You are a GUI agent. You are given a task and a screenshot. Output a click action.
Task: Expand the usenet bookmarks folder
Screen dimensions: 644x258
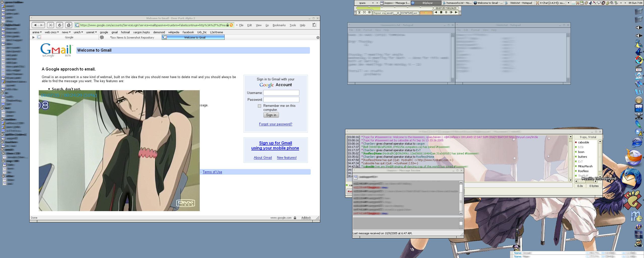point(91,32)
